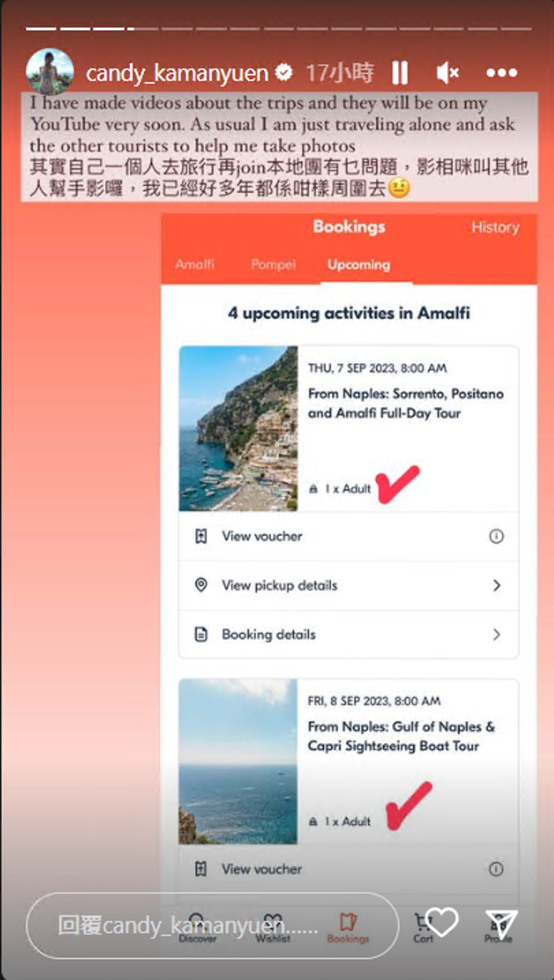Expand View pickup details chevron
The image size is (554, 980).
click(497, 586)
